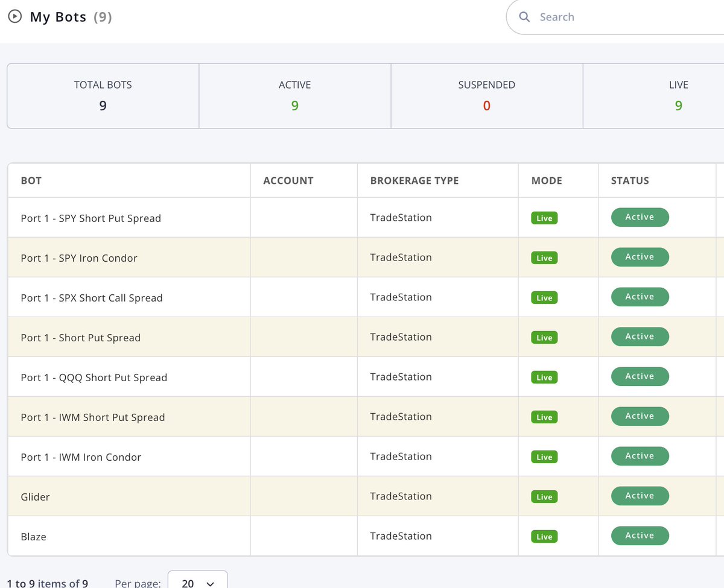Click Active status button for Blaze
Viewport: 724px width, 588px height.
640,536
